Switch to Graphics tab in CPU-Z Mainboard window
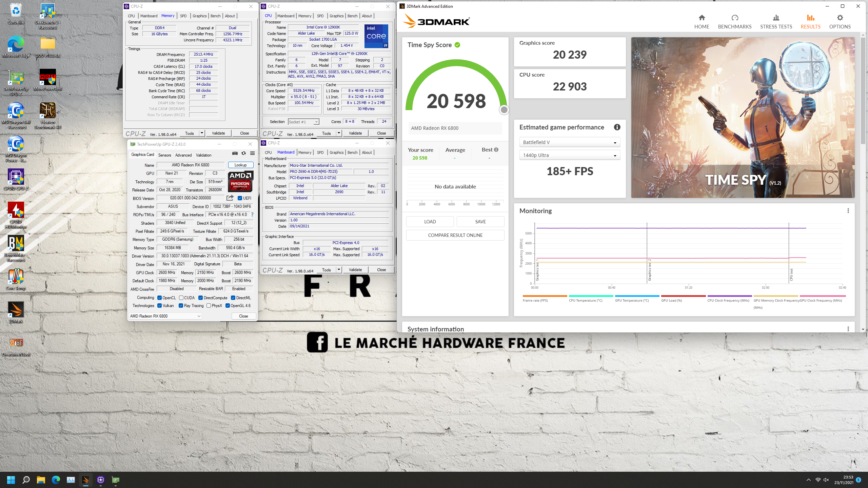Viewport: 868px width, 488px height. click(336, 152)
